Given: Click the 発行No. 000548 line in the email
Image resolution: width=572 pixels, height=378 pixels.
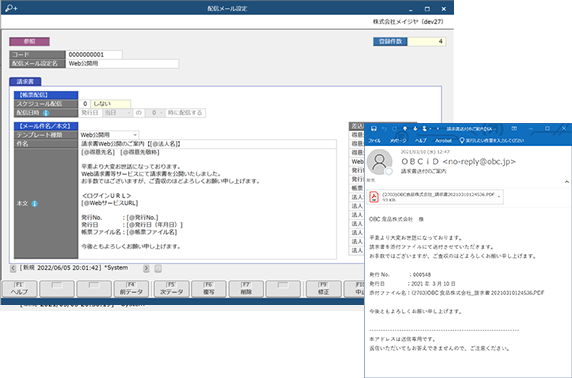Looking at the screenshot, I should 400,275.
